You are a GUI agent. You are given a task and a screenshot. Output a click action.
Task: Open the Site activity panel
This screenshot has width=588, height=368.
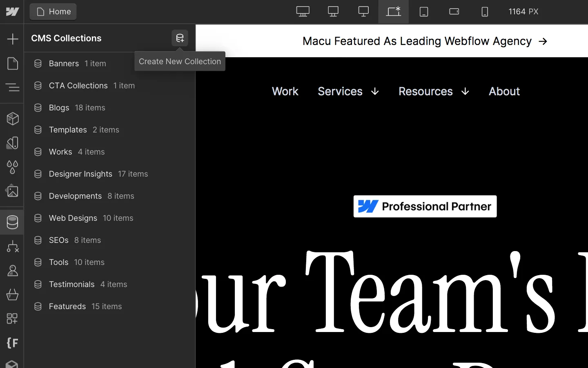(x=12, y=364)
